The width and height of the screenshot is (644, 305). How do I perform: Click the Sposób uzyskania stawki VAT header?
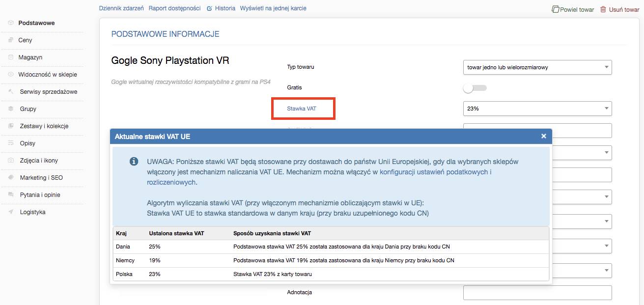pos(272,233)
